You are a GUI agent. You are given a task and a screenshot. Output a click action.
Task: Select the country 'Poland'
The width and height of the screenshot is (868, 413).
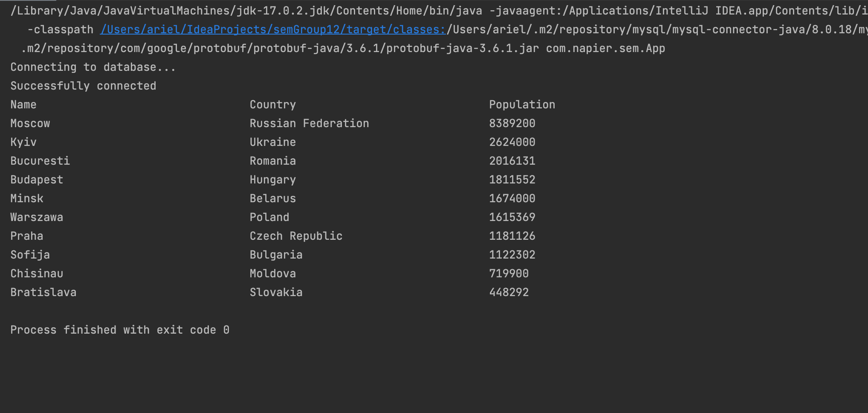269,217
